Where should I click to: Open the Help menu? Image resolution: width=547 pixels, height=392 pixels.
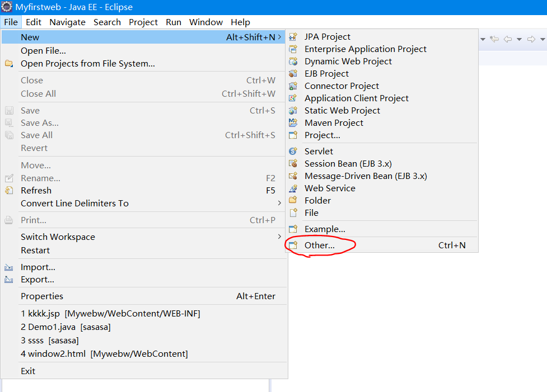[240, 22]
